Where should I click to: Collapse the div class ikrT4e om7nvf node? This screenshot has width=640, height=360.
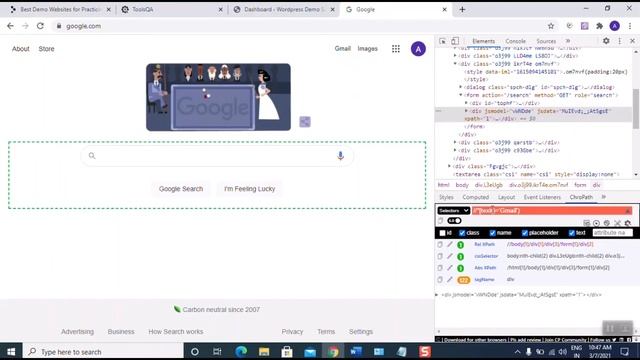pyautogui.click(x=455, y=64)
